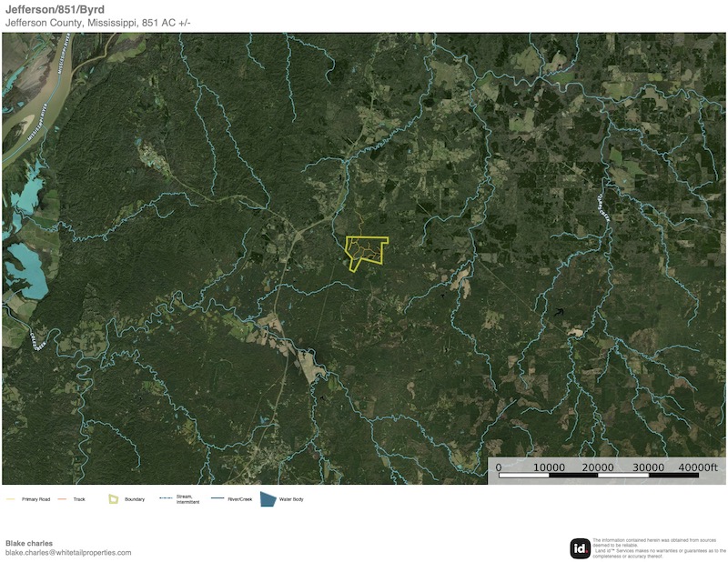Click the Stream Intermittent legend line symbol
This screenshot has height=562, width=728.
(166, 499)
